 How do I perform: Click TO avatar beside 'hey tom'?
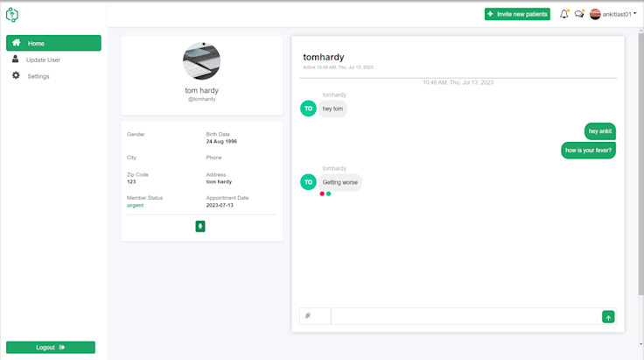[309, 109]
